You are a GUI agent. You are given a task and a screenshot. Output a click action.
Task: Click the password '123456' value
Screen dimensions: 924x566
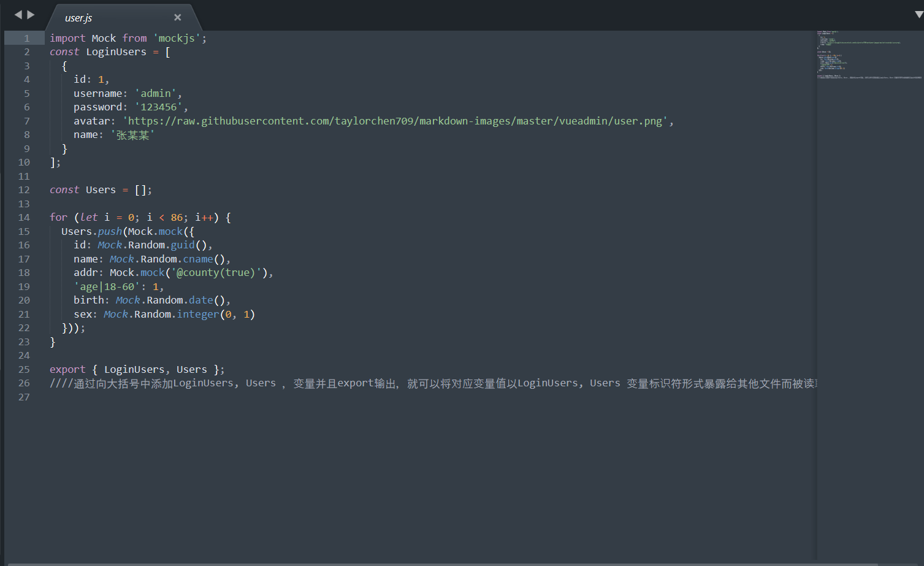coord(158,107)
